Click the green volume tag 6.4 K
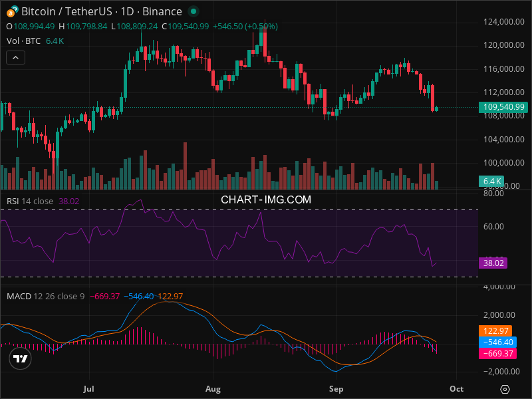This screenshot has height=399, width=532. tap(491, 181)
